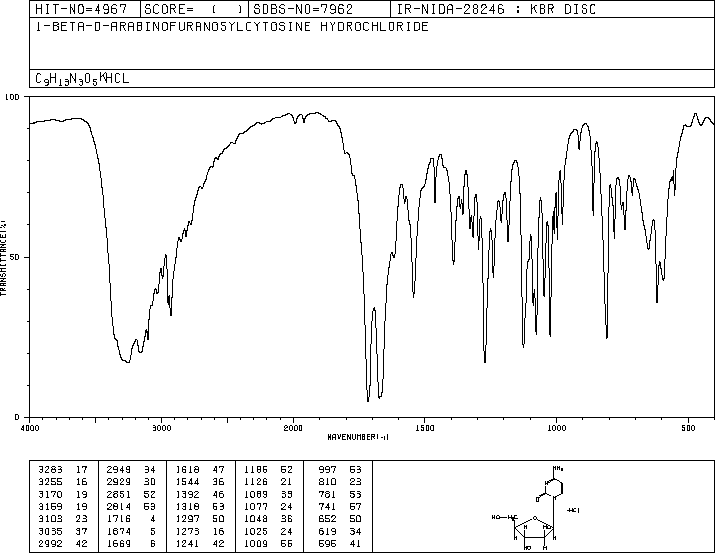Choose the 1048 table value

[256, 519]
